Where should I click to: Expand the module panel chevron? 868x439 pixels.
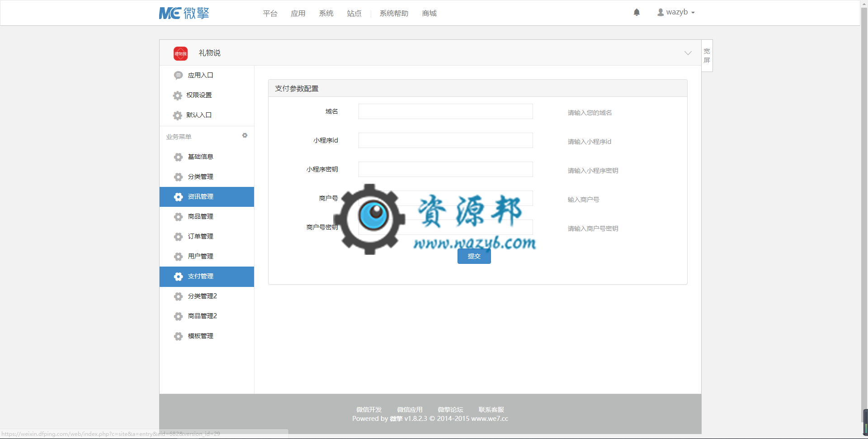coord(688,53)
